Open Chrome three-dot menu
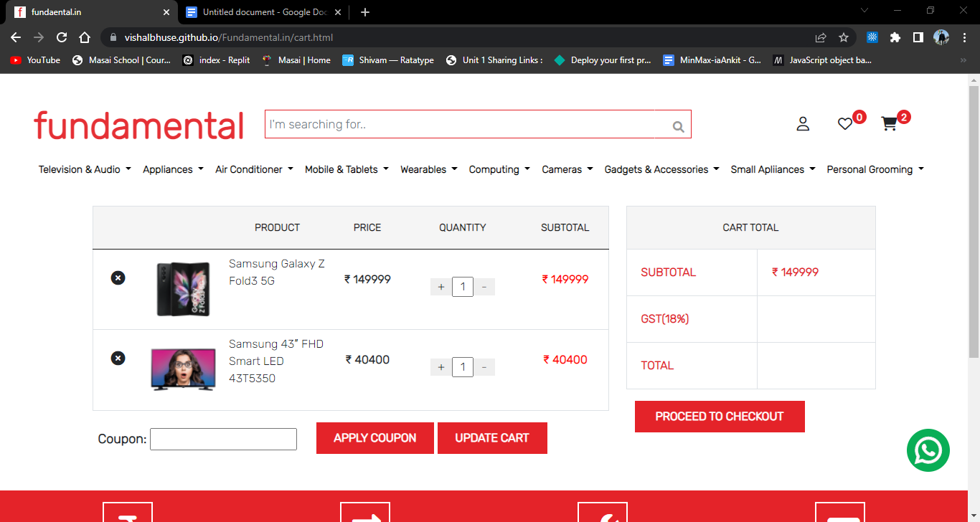The image size is (980, 522). (x=963, y=37)
